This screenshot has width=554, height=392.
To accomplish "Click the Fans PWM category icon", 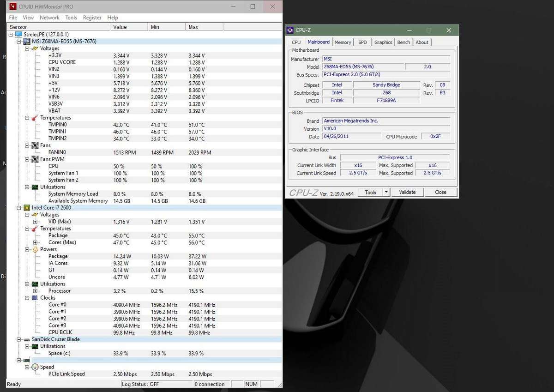I will click(x=35, y=159).
